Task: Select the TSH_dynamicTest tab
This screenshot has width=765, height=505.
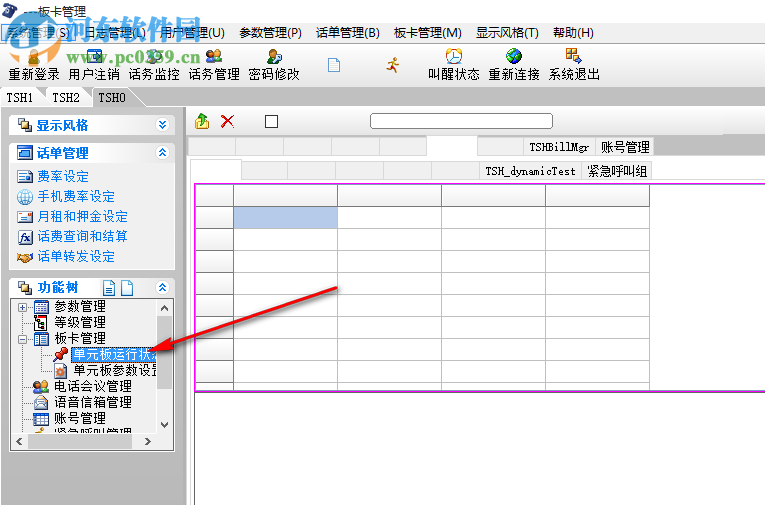Action: 530,171
